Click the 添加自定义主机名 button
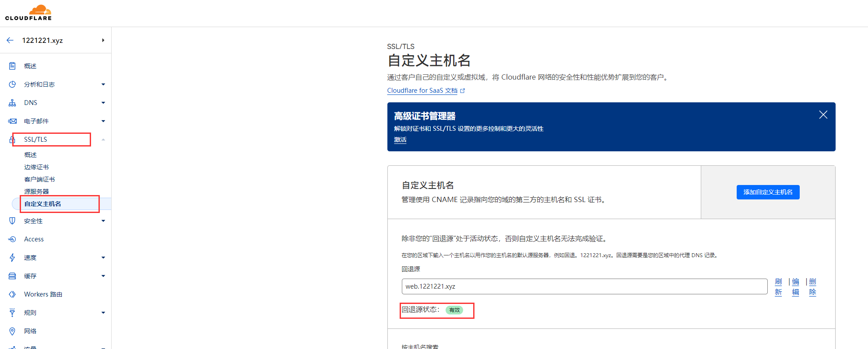 click(768, 192)
